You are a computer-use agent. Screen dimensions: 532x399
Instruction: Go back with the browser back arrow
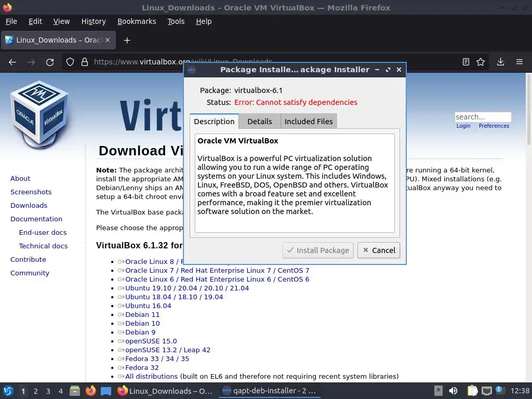pyautogui.click(x=12, y=62)
